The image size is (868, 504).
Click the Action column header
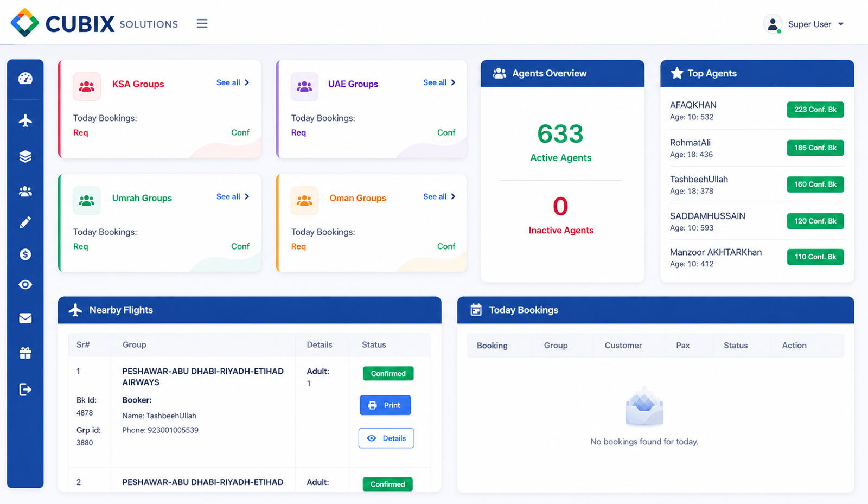[x=794, y=346]
